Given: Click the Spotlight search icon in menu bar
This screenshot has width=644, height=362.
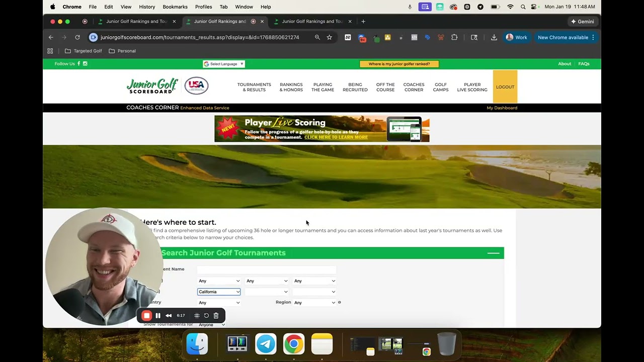Looking at the screenshot, I should click(523, 7).
